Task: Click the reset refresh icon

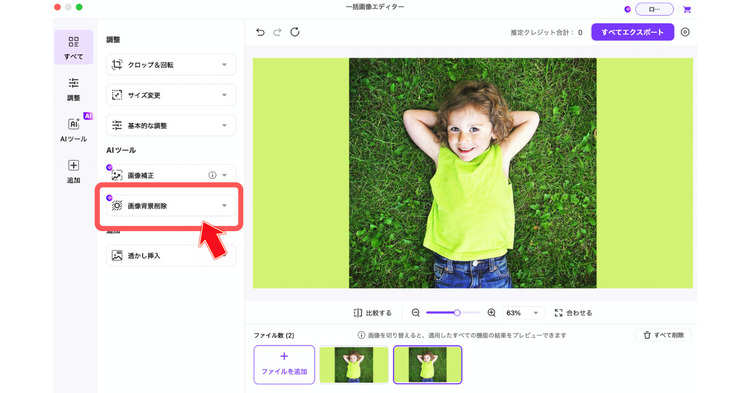Action: point(295,32)
